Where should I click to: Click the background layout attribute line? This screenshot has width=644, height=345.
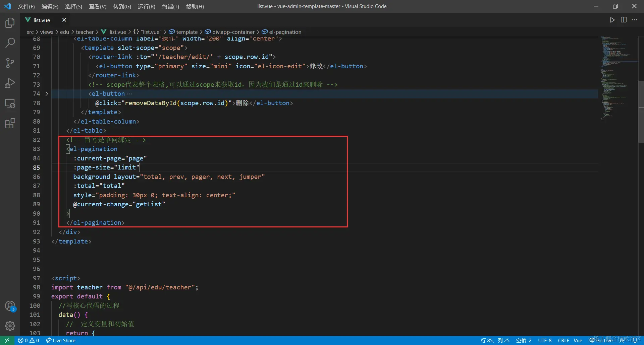[x=169, y=177]
